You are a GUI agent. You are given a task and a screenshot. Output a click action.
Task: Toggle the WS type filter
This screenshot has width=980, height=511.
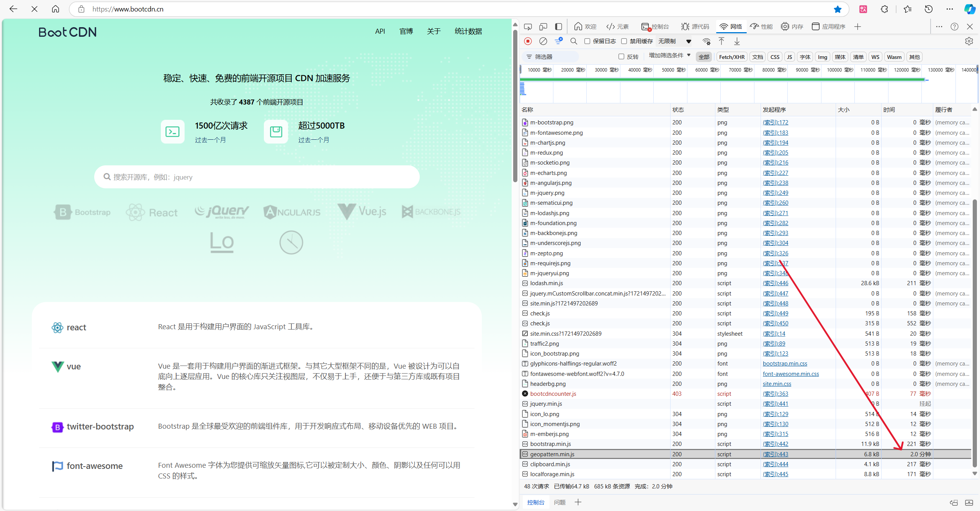[x=875, y=57]
